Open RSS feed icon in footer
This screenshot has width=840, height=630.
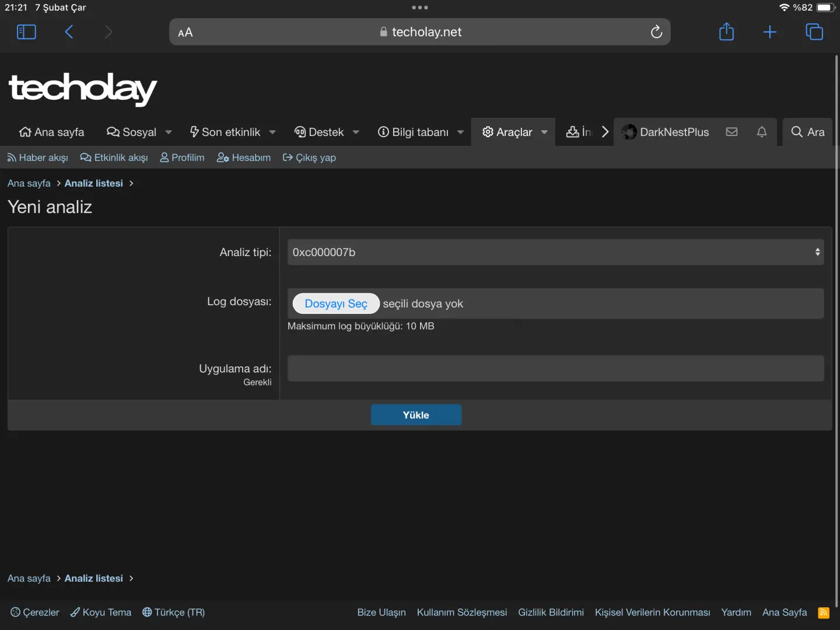coord(824,612)
